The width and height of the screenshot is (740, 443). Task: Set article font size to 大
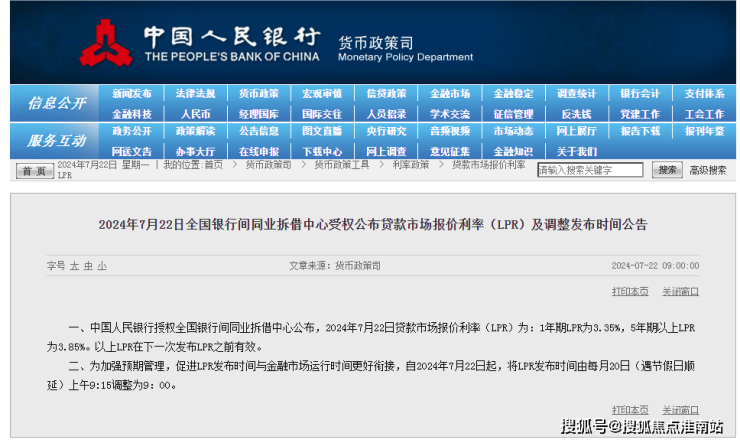pyautogui.click(x=74, y=266)
